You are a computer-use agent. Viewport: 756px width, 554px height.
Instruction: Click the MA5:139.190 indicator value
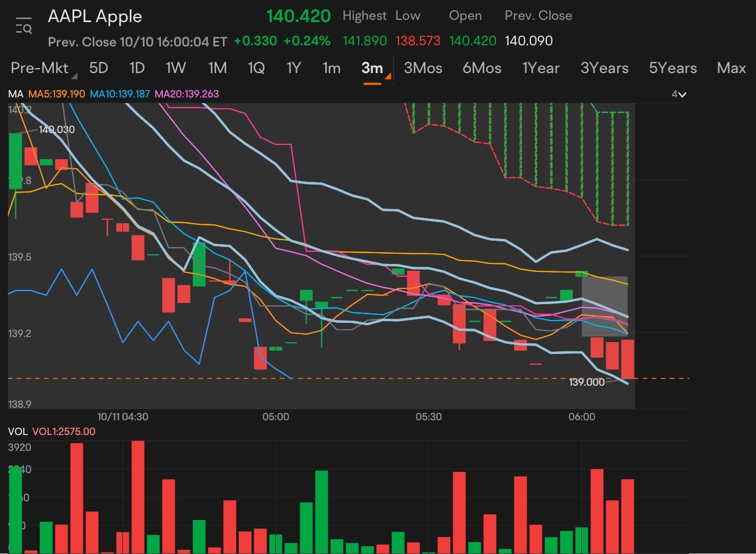click(57, 94)
